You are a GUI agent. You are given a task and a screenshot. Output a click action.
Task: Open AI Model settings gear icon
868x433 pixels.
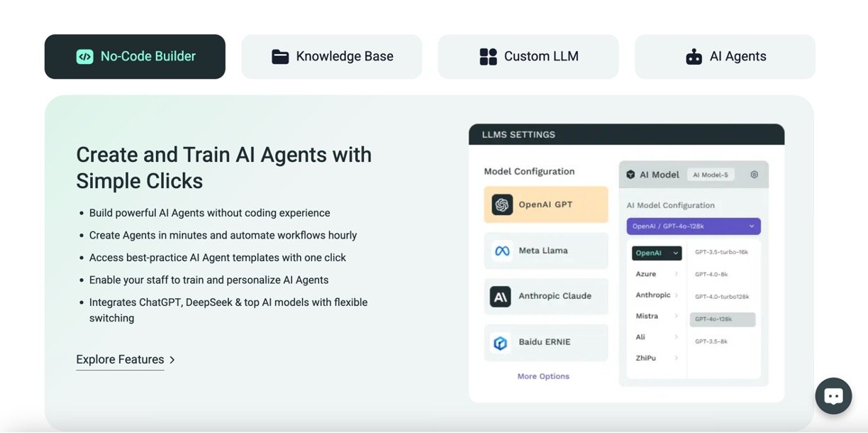[x=754, y=175]
